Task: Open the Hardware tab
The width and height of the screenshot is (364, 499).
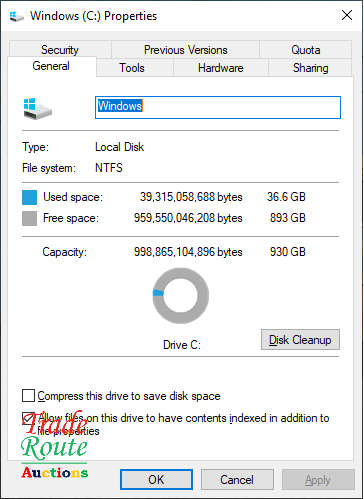Action: 221,68
